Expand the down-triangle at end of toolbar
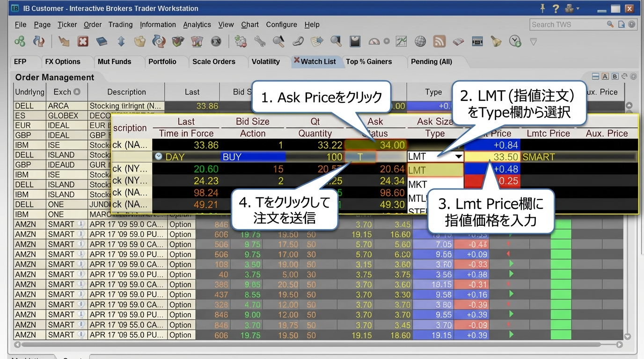 pos(533,42)
